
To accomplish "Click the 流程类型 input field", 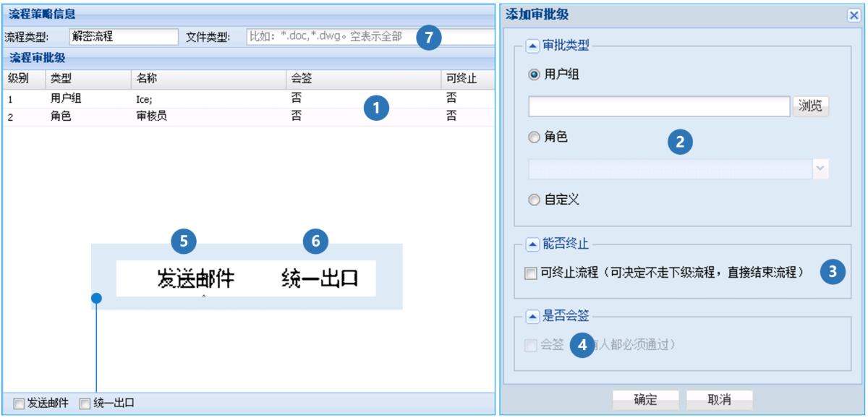I will [123, 36].
